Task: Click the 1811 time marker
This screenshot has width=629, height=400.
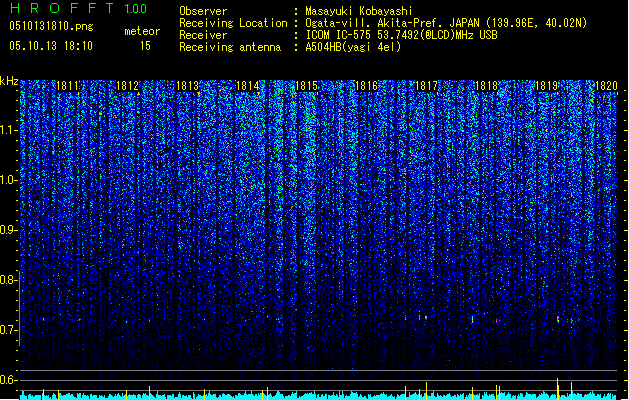Action: point(68,86)
